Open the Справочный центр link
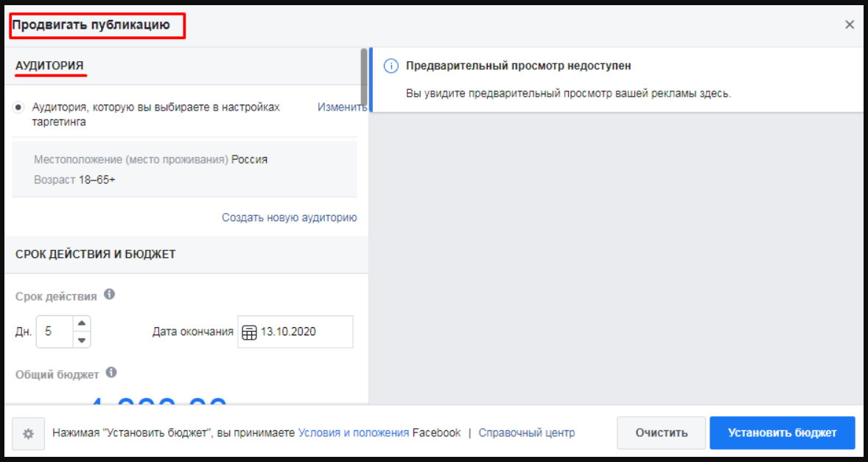 [x=528, y=433]
